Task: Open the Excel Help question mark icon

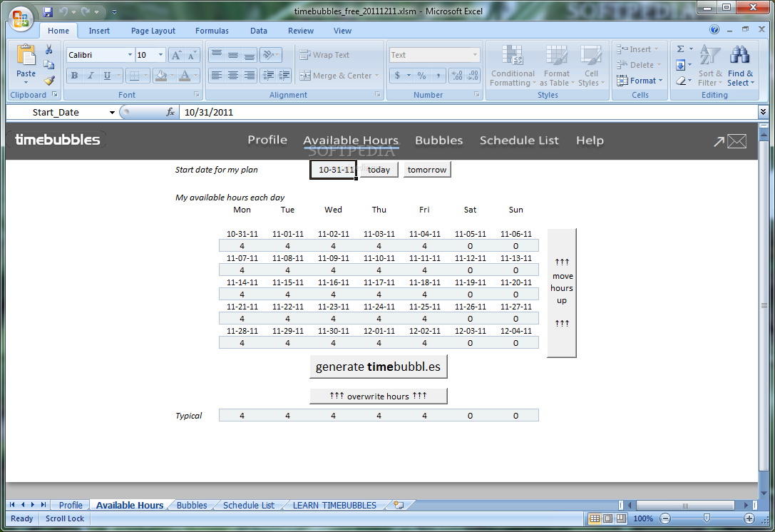Action: (x=714, y=30)
